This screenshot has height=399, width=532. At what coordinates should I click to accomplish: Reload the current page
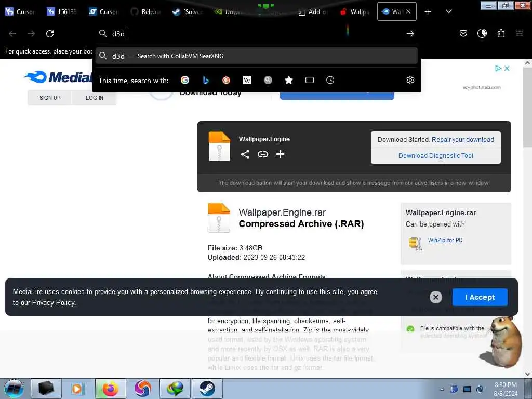(50, 34)
